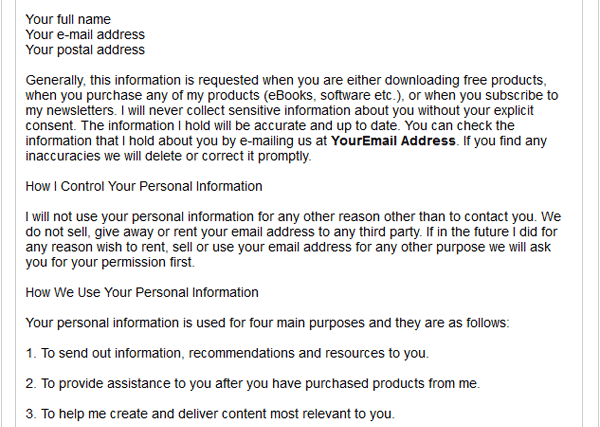Click the 'four main purposes' sentence

coord(267,323)
